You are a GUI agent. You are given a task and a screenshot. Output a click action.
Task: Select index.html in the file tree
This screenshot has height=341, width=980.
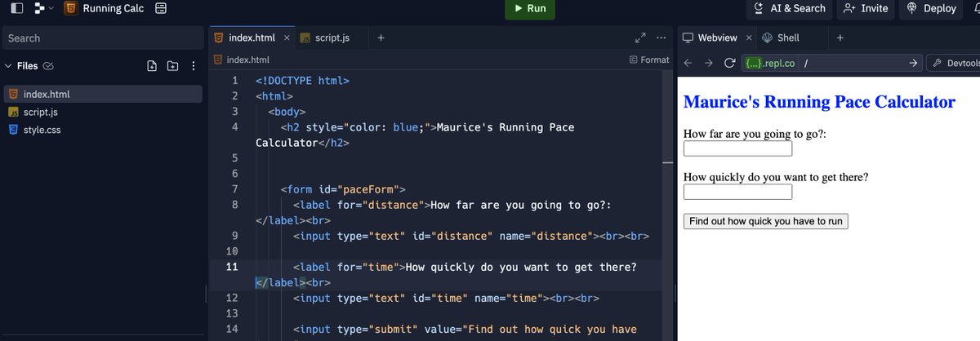pyautogui.click(x=103, y=95)
